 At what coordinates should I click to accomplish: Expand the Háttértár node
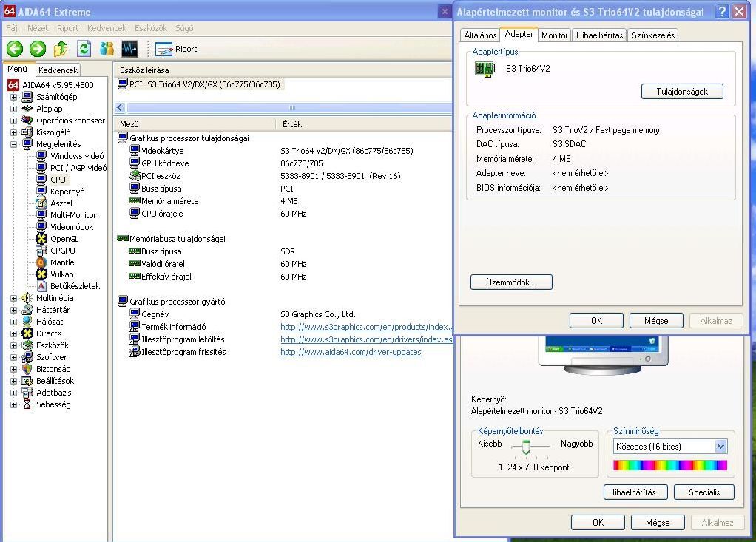coord(13,310)
